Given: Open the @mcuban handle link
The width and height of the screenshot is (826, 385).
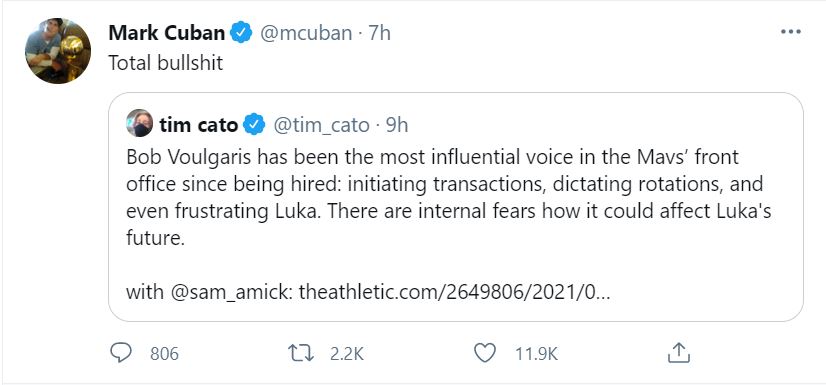Looking at the screenshot, I should coord(306,33).
